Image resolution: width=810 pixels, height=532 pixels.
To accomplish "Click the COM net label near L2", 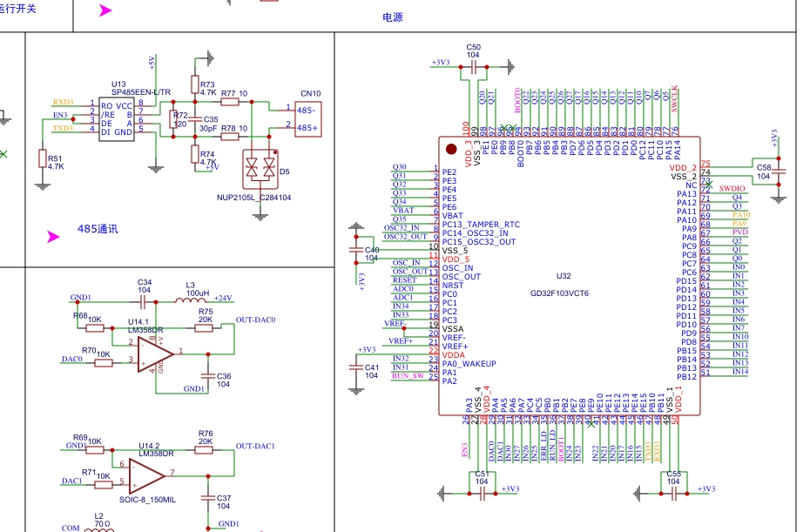I will pos(71,528).
